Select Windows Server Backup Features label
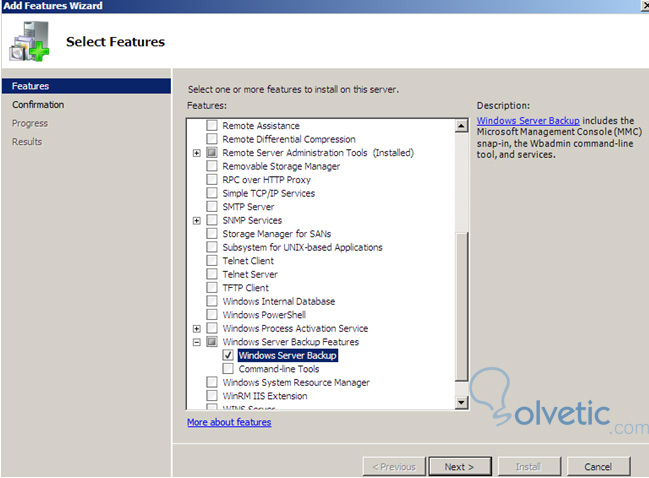Viewport: 649px width, 478px height. (x=291, y=342)
